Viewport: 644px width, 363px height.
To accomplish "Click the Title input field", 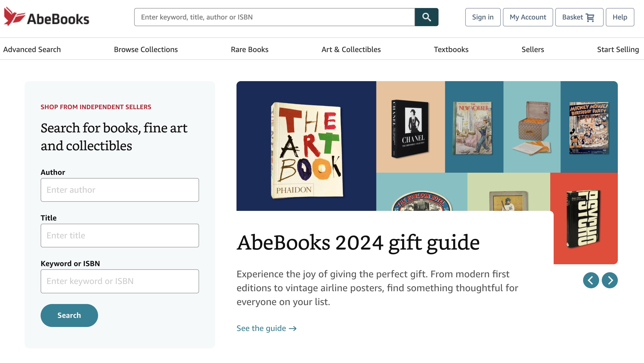I will [x=119, y=235].
